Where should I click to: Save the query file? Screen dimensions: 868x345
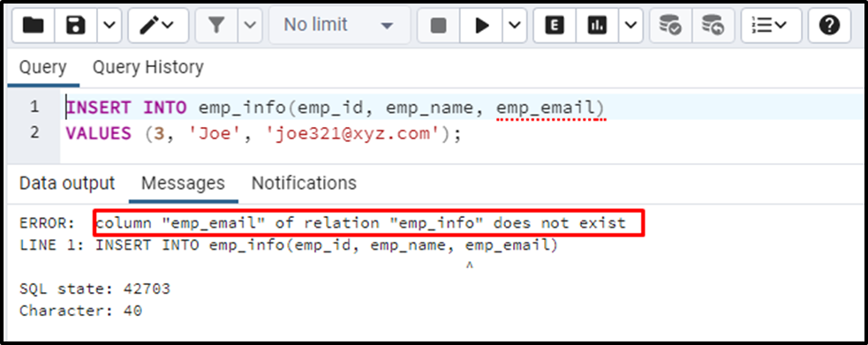tap(76, 26)
